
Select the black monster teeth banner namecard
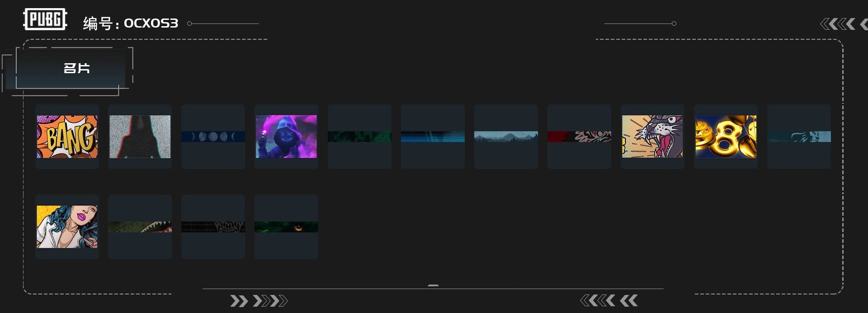[213, 227]
